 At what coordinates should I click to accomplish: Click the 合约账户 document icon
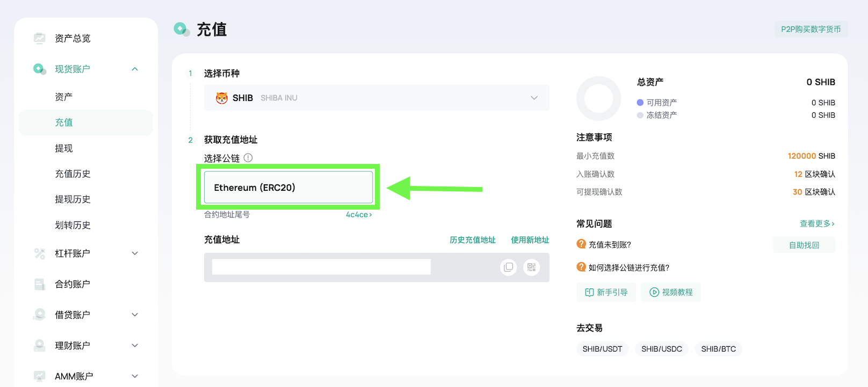tap(39, 284)
